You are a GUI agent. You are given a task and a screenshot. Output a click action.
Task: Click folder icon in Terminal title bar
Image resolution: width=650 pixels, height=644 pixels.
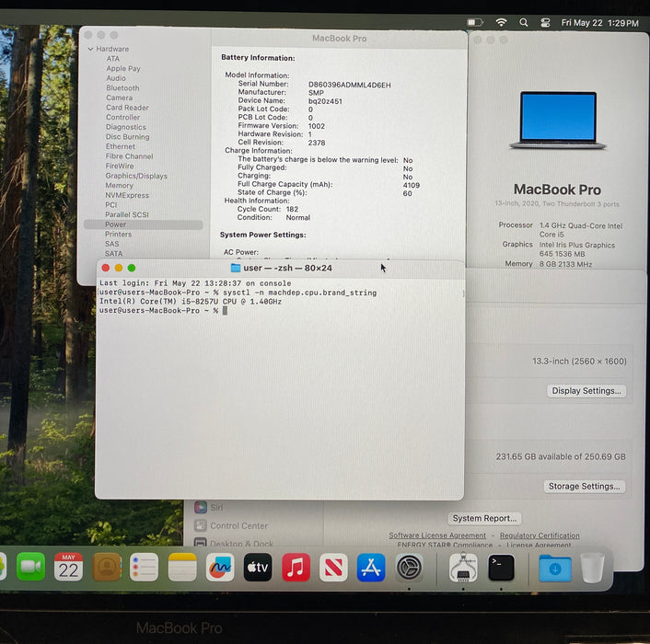click(x=236, y=268)
